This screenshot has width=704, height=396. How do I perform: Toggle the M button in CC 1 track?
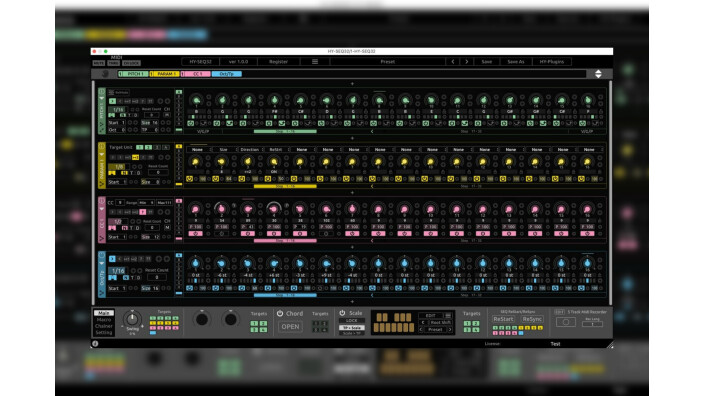[x=167, y=228]
